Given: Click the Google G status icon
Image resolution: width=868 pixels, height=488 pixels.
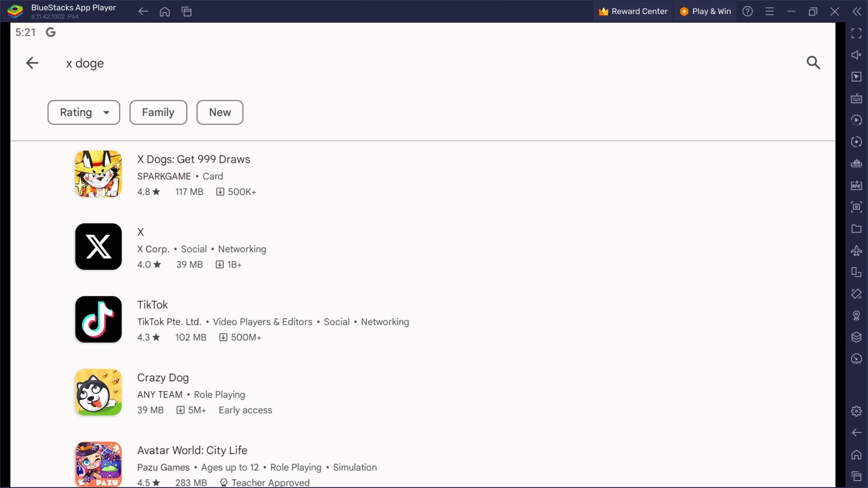Looking at the screenshot, I should (51, 32).
